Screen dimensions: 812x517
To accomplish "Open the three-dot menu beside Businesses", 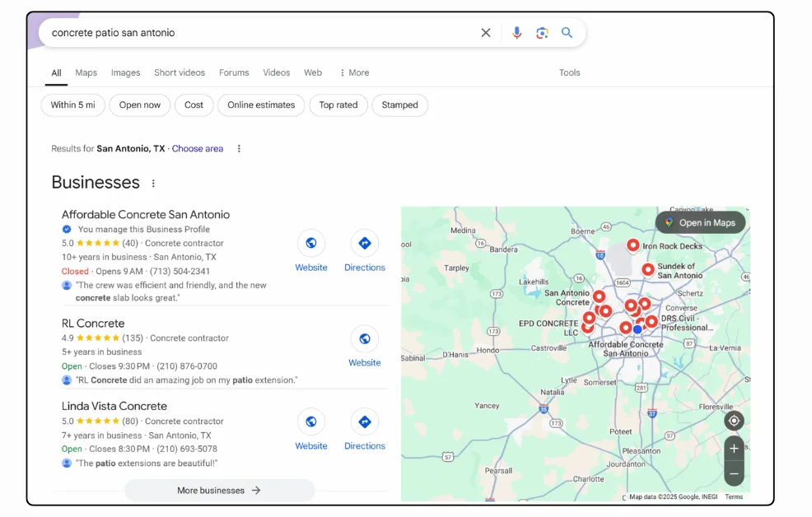I will pyautogui.click(x=153, y=182).
